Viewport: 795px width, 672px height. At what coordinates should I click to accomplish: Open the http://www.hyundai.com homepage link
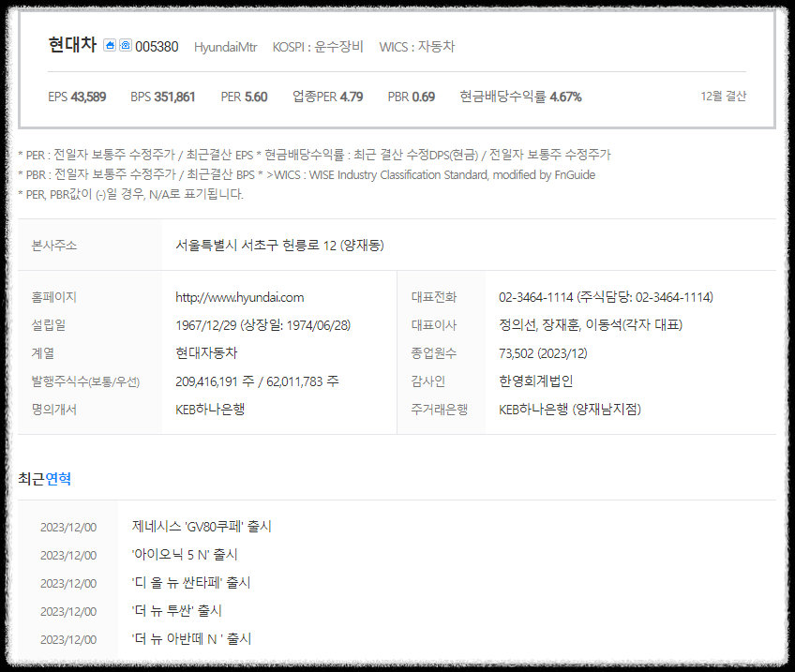coord(240,297)
